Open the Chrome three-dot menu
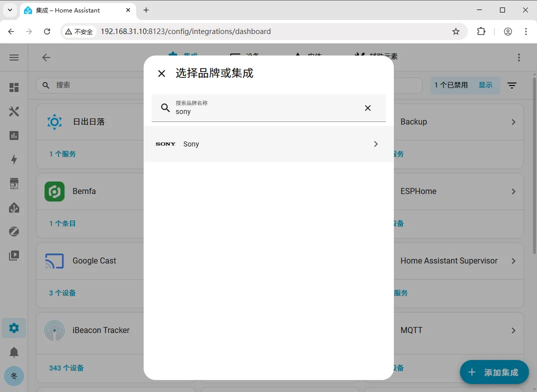 click(x=526, y=31)
